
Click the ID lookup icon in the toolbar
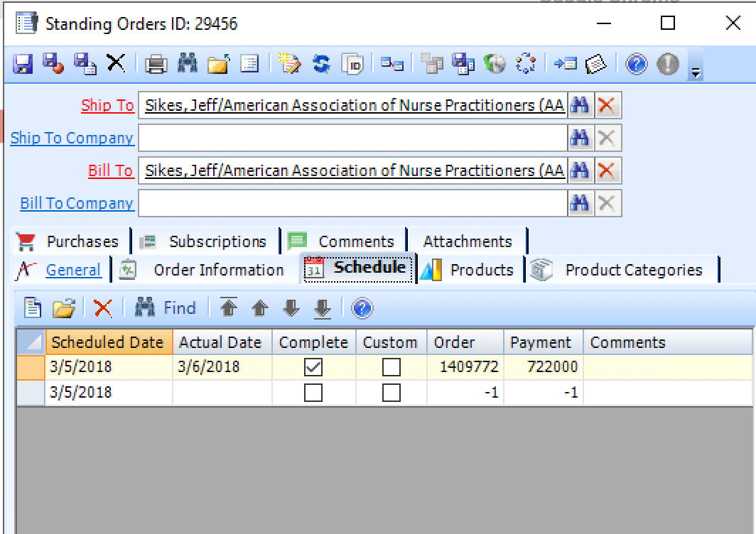tap(353, 64)
